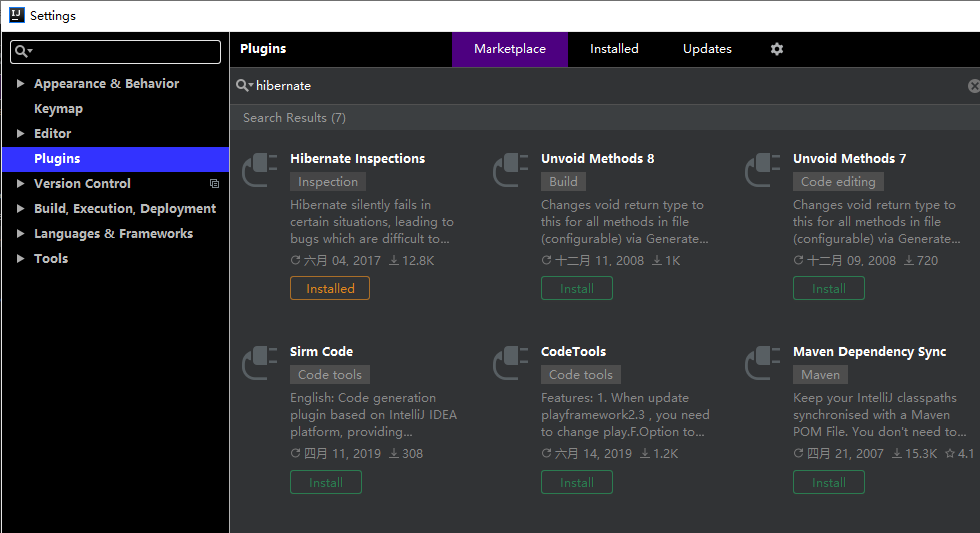This screenshot has height=533, width=980.
Task: Click the 4.1 star rating
Action: click(959, 454)
